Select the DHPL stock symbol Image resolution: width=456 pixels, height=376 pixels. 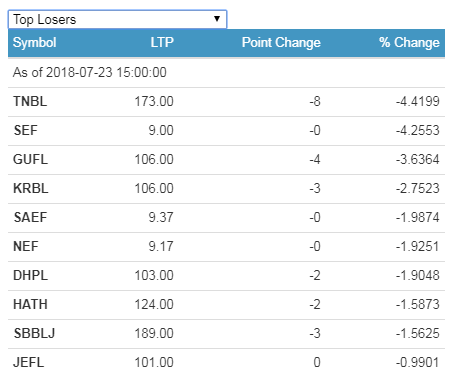tap(30, 275)
